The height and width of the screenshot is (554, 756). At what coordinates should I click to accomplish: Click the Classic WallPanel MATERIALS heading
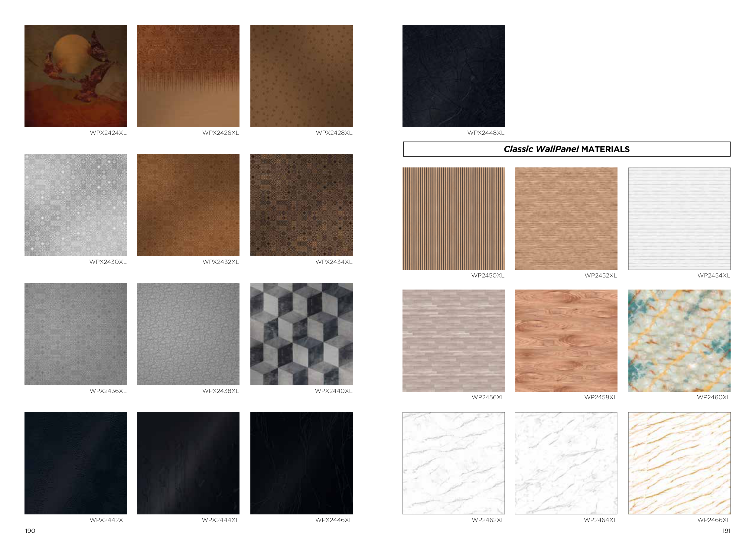click(566, 149)
